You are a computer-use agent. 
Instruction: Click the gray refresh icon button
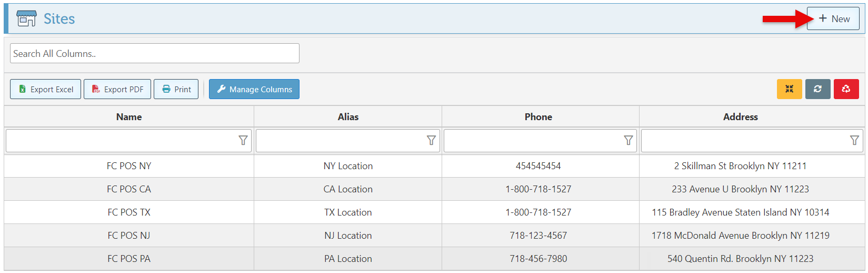pos(817,89)
